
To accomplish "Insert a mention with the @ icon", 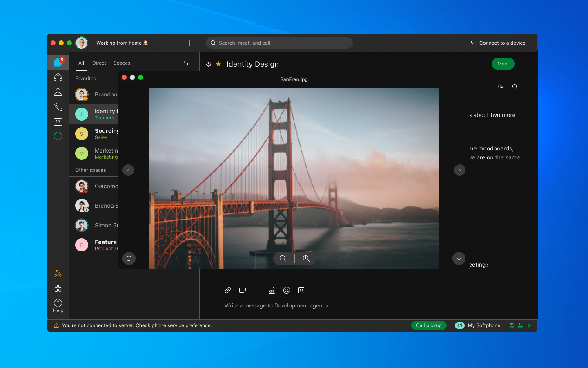I will pos(287,290).
